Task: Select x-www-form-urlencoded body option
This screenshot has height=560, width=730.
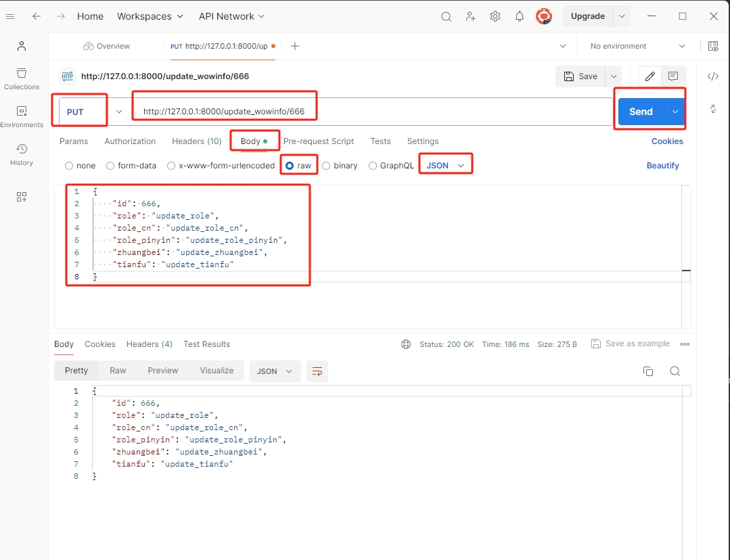Action: [221, 166]
